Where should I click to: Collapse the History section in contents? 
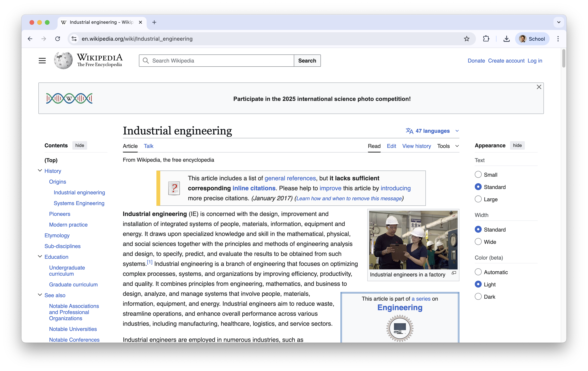40,171
